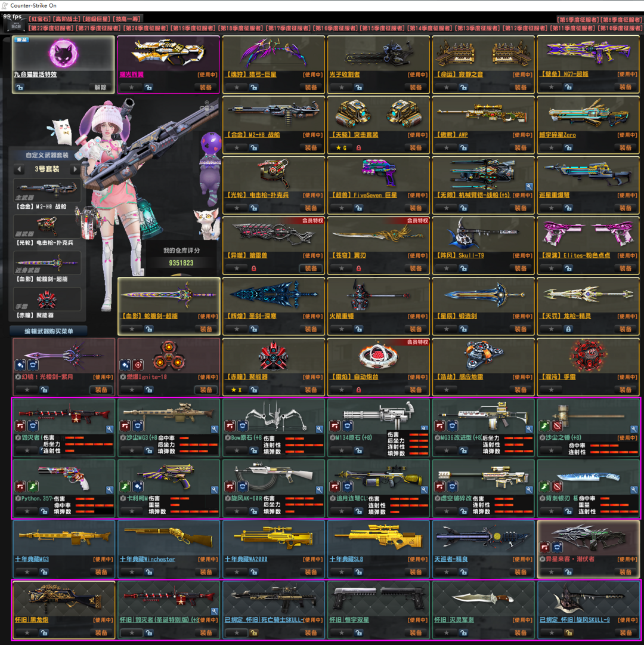Open wrench tool on Bow原石 card
Image resolution: width=644 pixels, height=645 pixels.
pos(319,429)
